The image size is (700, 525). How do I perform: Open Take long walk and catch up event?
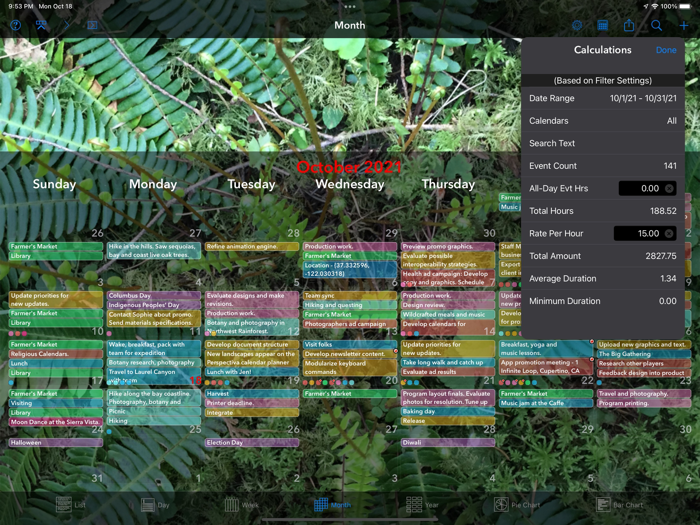click(x=448, y=362)
